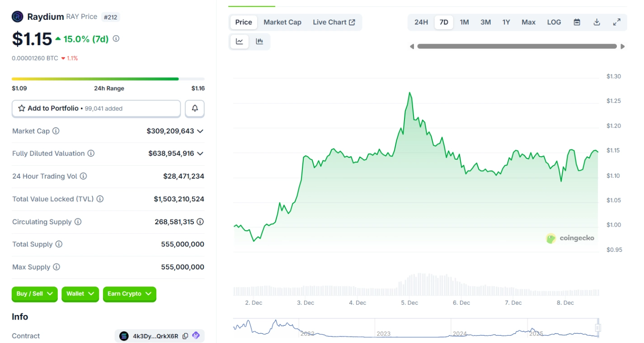
Task: Select the line chart view icon
Action: pyautogui.click(x=240, y=42)
